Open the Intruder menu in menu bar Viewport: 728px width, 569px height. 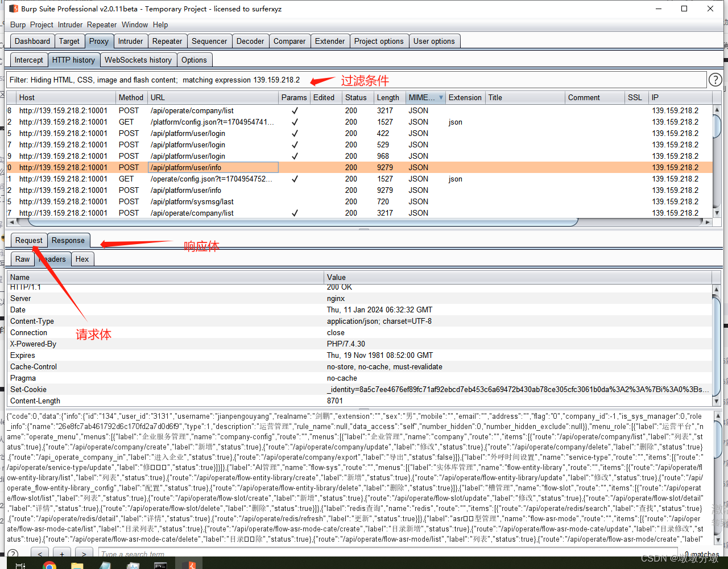tap(69, 24)
